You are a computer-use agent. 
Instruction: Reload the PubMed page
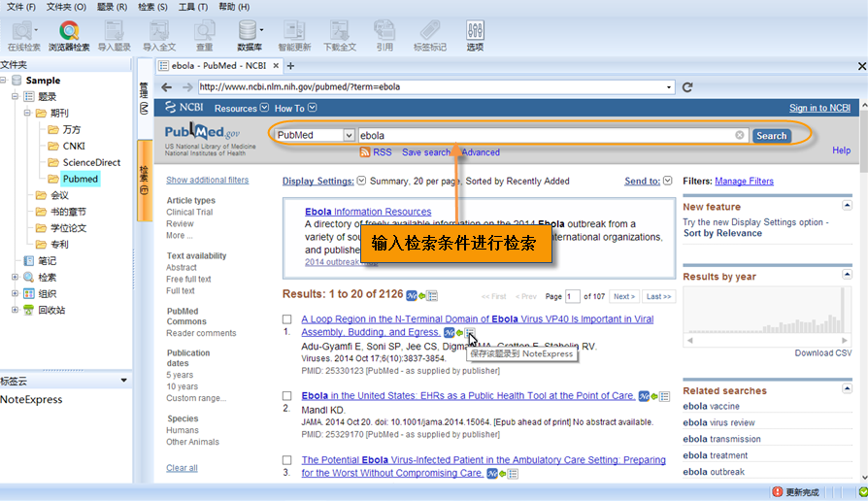pos(687,87)
